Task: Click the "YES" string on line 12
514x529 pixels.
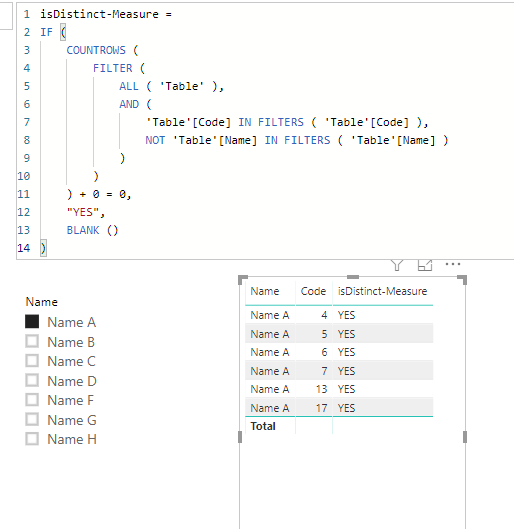Action: [x=83, y=212]
